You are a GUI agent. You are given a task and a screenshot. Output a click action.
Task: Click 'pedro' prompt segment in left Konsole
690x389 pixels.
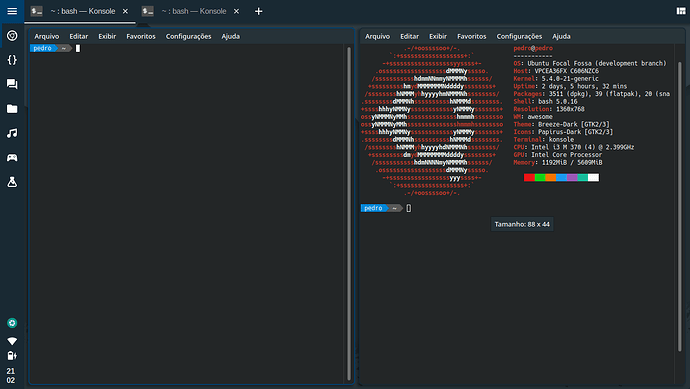click(42, 48)
